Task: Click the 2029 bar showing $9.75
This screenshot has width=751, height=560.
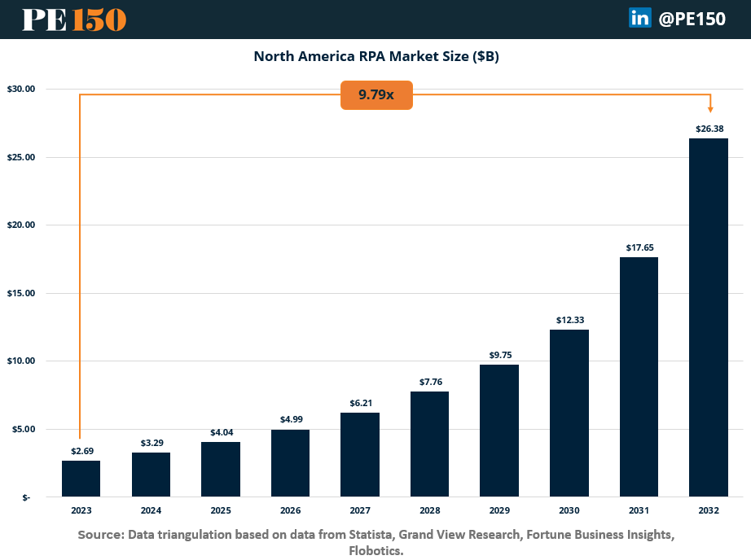Action: click(x=499, y=430)
